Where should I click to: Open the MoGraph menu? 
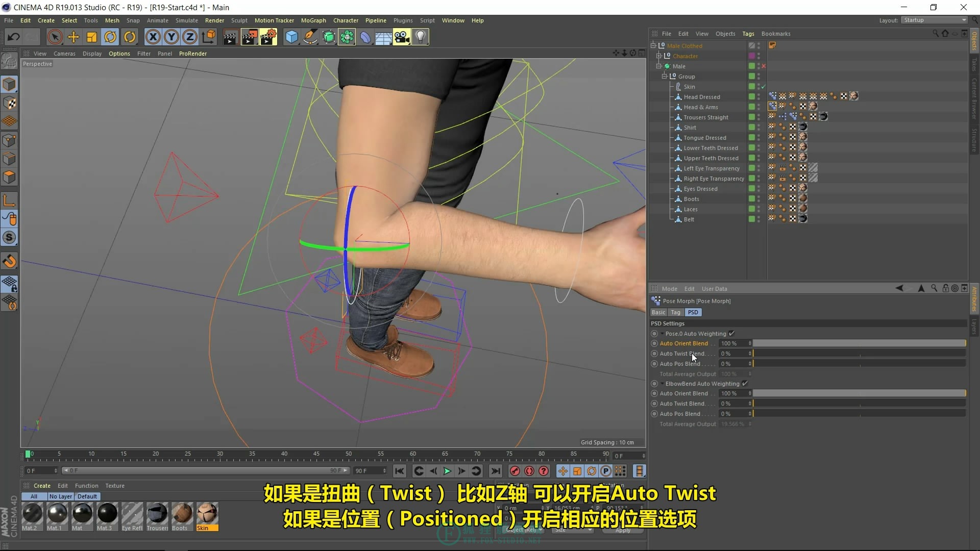tap(313, 20)
